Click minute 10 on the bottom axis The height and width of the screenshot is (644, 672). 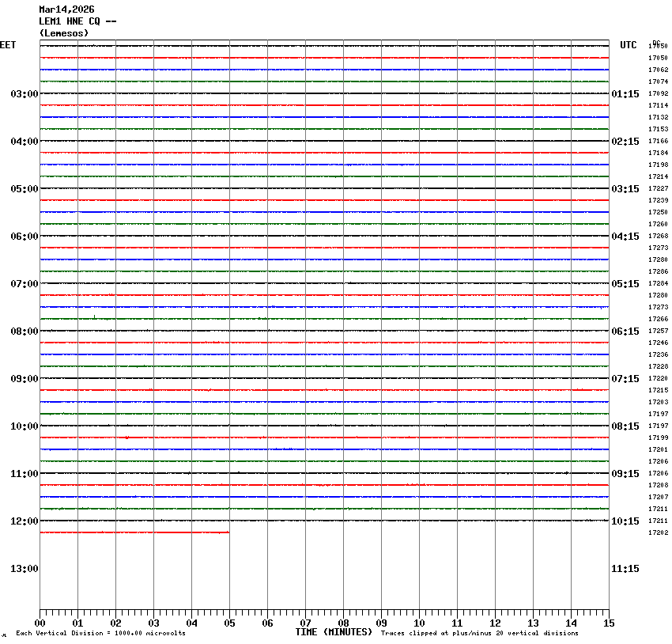(419, 623)
